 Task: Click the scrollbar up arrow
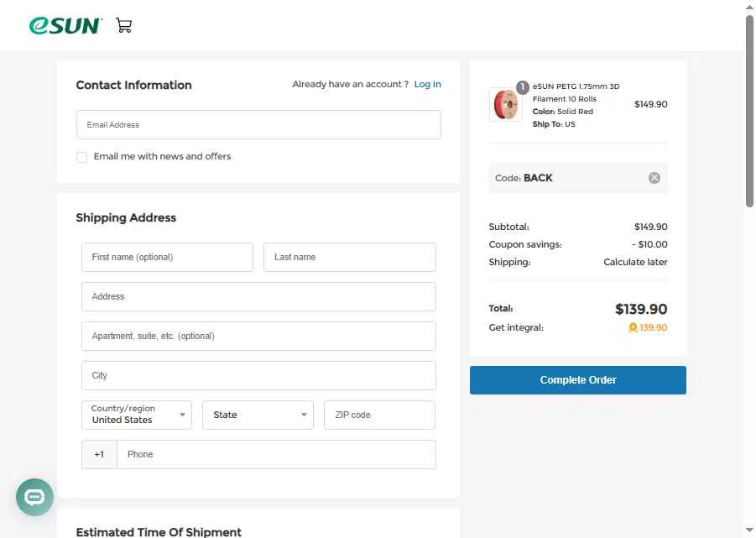click(x=749, y=8)
